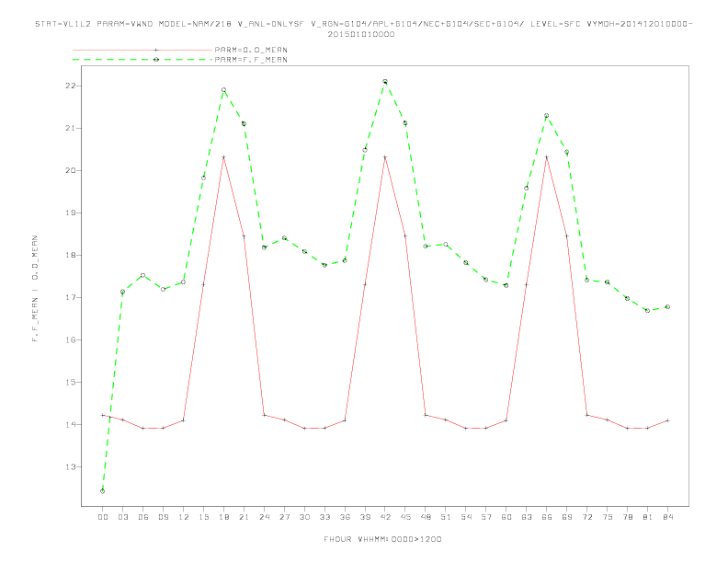
Task: Click y-axis tick label 14
Action: 70,425
